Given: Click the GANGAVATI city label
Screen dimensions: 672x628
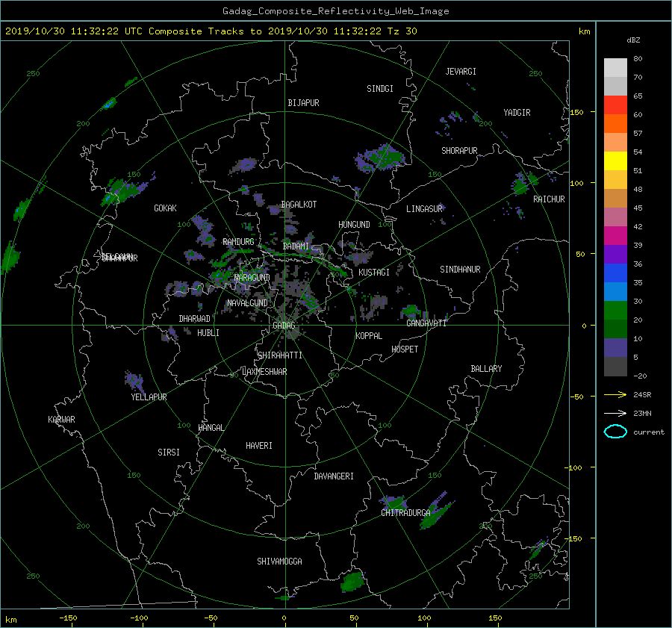Looking at the screenshot, I should pos(426,323).
